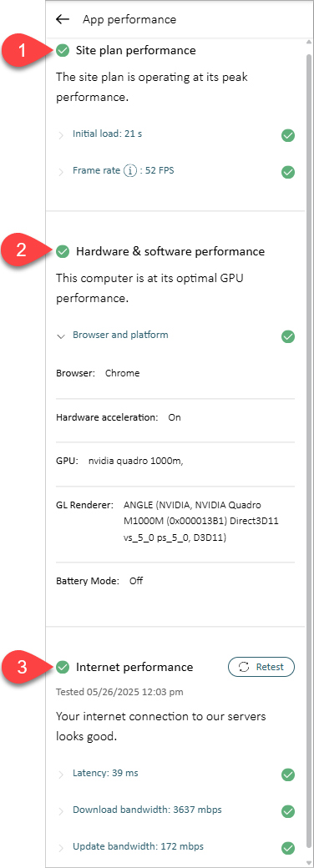Open the Download bandwidth: 3637 mbps link
314x868 pixels.
pyautogui.click(x=147, y=810)
